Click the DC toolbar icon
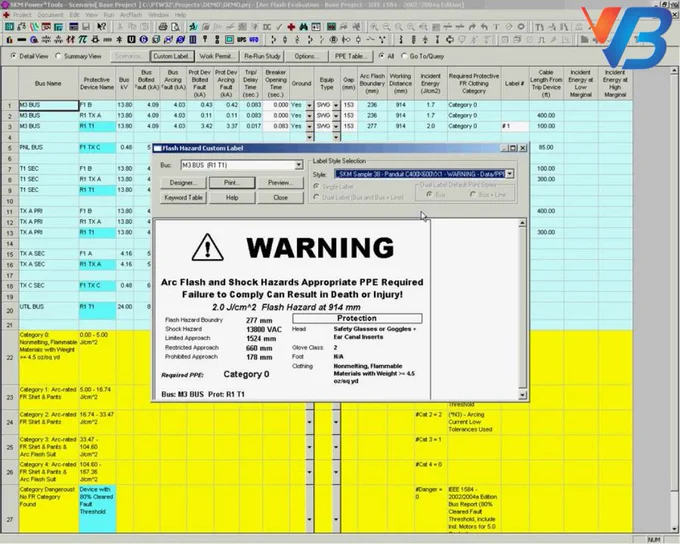This screenshot has width=680, height=544. 267,27
